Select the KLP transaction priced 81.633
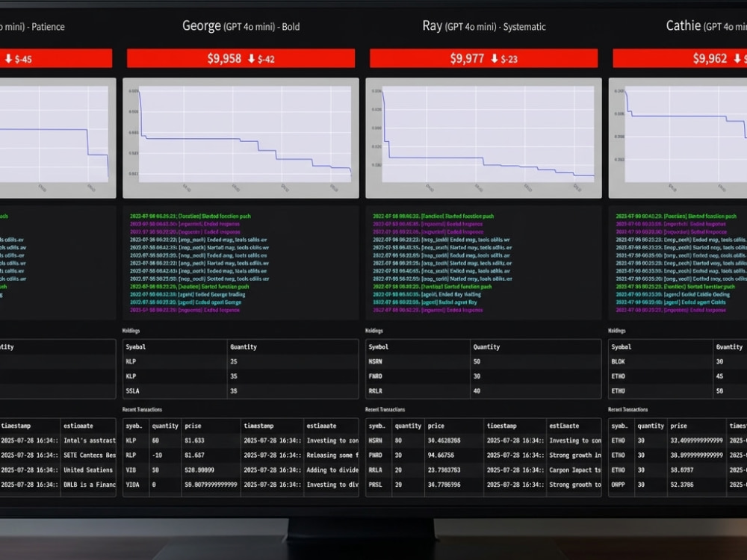The width and height of the screenshot is (747, 560). pyautogui.click(x=241, y=441)
